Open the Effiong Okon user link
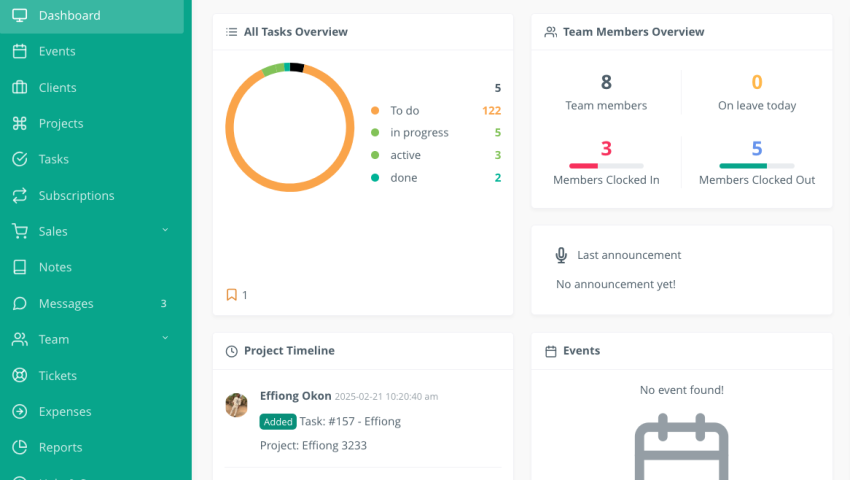 [x=295, y=396]
